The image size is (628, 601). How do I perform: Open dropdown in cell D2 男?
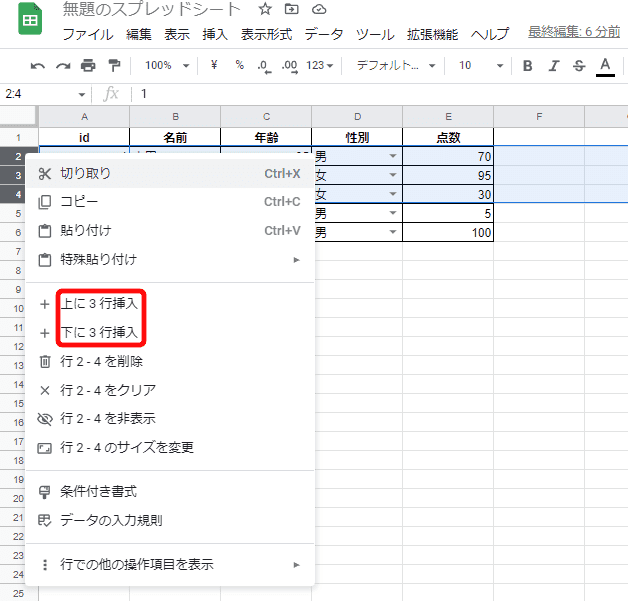[x=393, y=156]
